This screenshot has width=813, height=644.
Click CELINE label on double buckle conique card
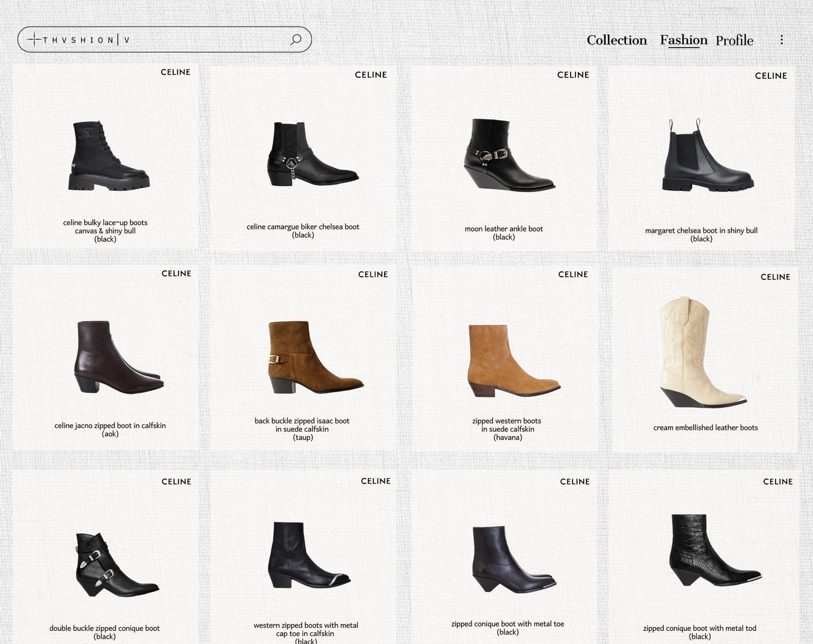point(177,482)
